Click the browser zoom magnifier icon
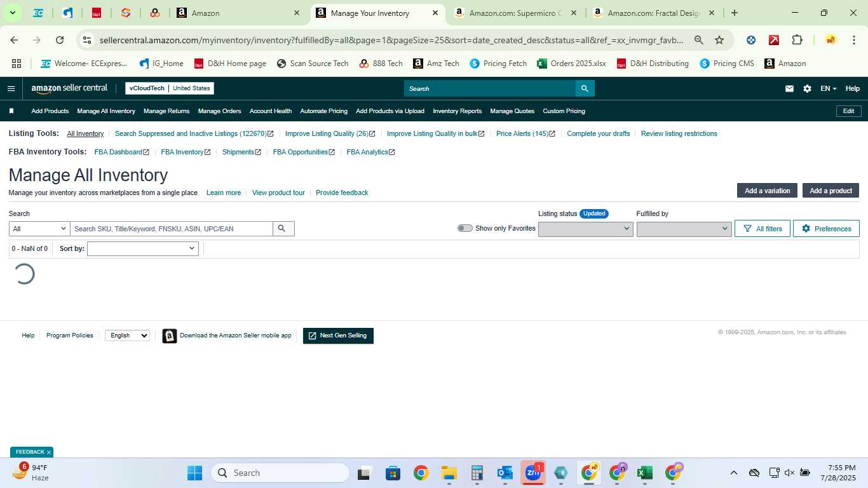 click(x=699, y=40)
